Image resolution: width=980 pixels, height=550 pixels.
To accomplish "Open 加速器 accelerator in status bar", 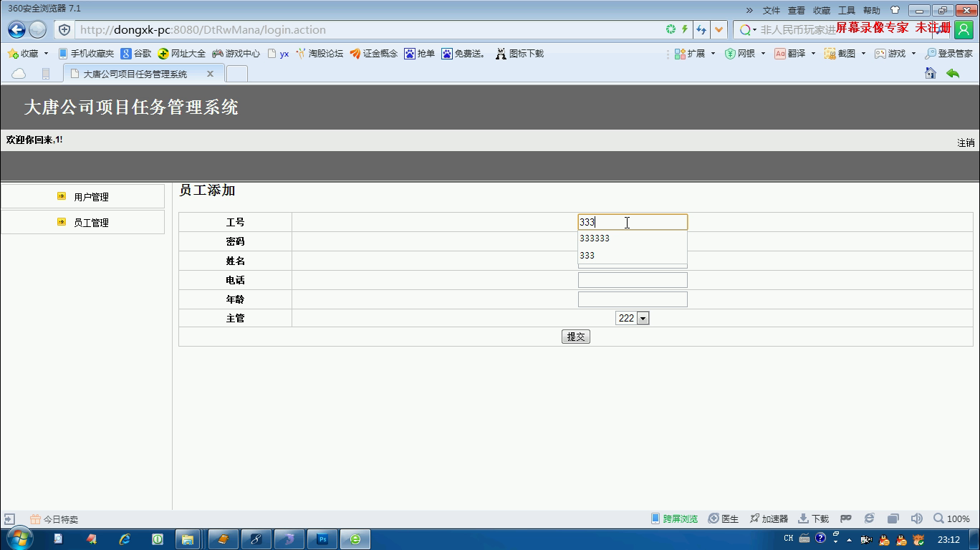I will tap(769, 518).
